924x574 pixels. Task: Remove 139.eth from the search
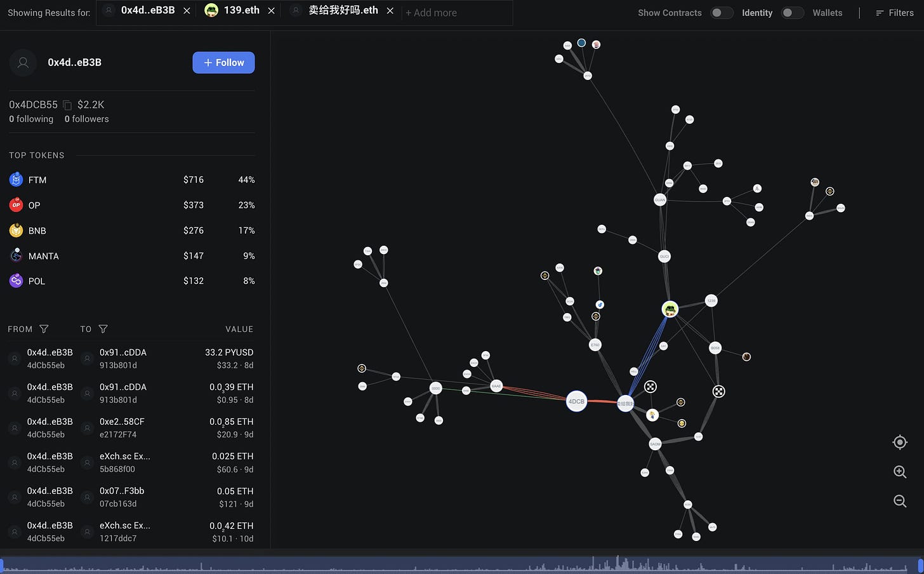[272, 11]
